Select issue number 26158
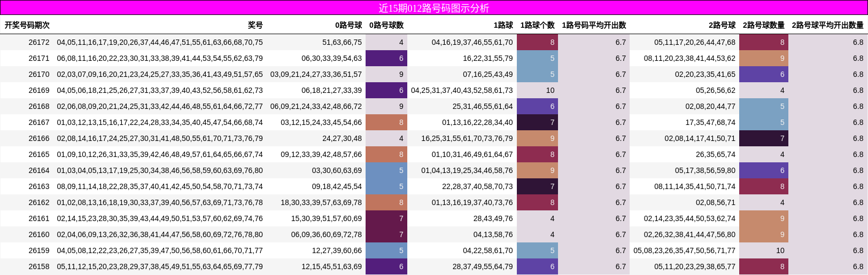868x275 pixels. 39,266
